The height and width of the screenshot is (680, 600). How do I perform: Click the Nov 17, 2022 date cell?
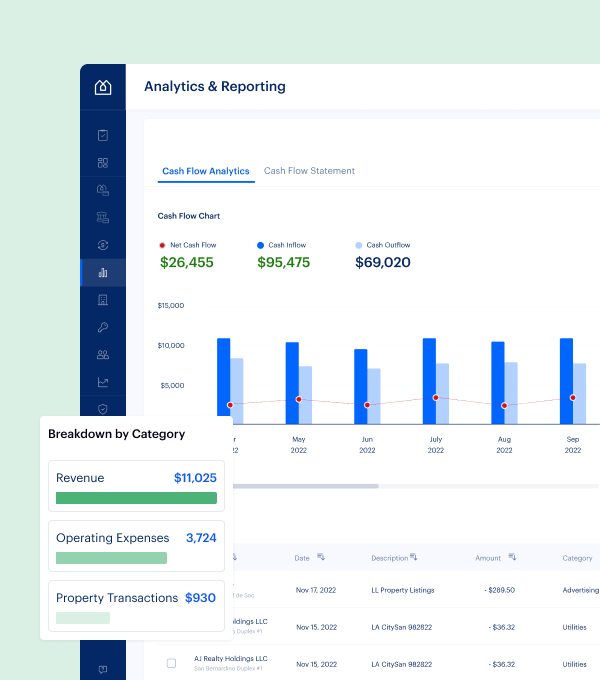[x=316, y=590]
